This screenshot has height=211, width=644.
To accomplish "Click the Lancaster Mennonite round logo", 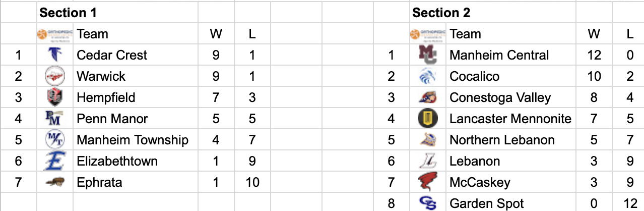I will pos(428,119).
